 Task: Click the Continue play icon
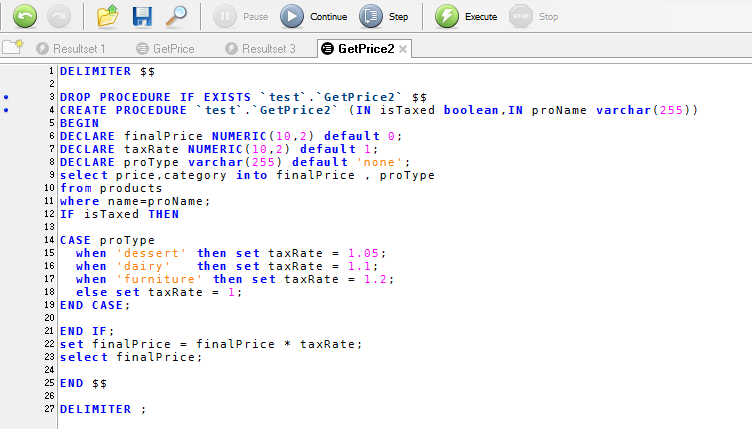pos(292,16)
